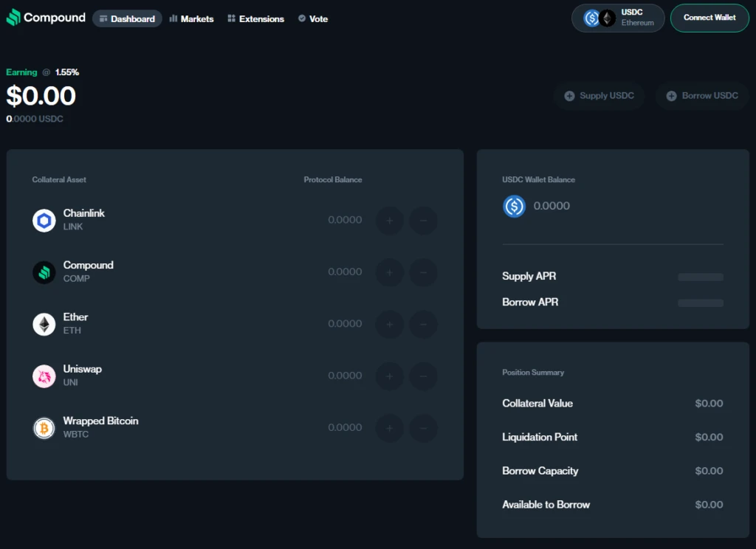Open the Extensions tab
This screenshot has width=756, height=549.
click(x=255, y=18)
